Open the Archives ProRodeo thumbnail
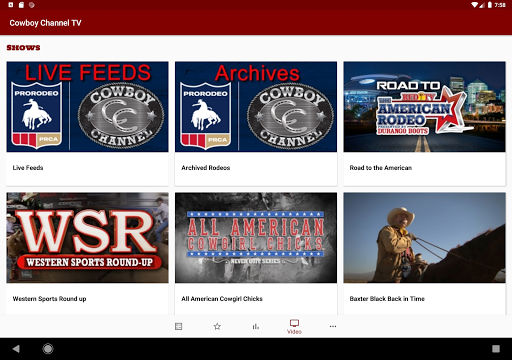The height and width of the screenshot is (360, 512). click(256, 107)
